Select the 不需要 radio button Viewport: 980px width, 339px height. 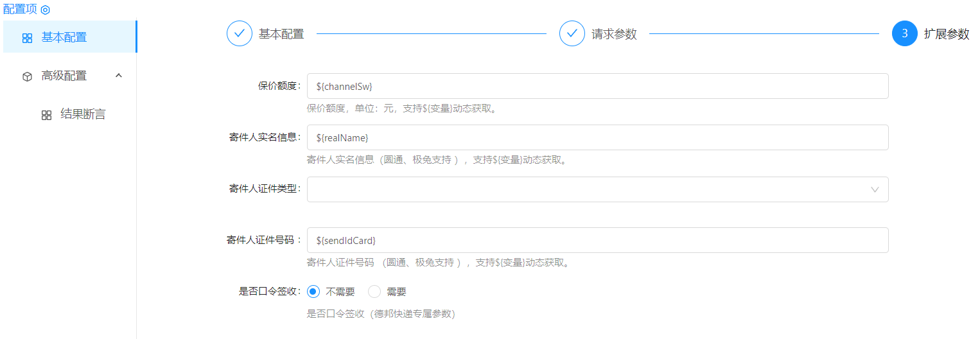(313, 292)
